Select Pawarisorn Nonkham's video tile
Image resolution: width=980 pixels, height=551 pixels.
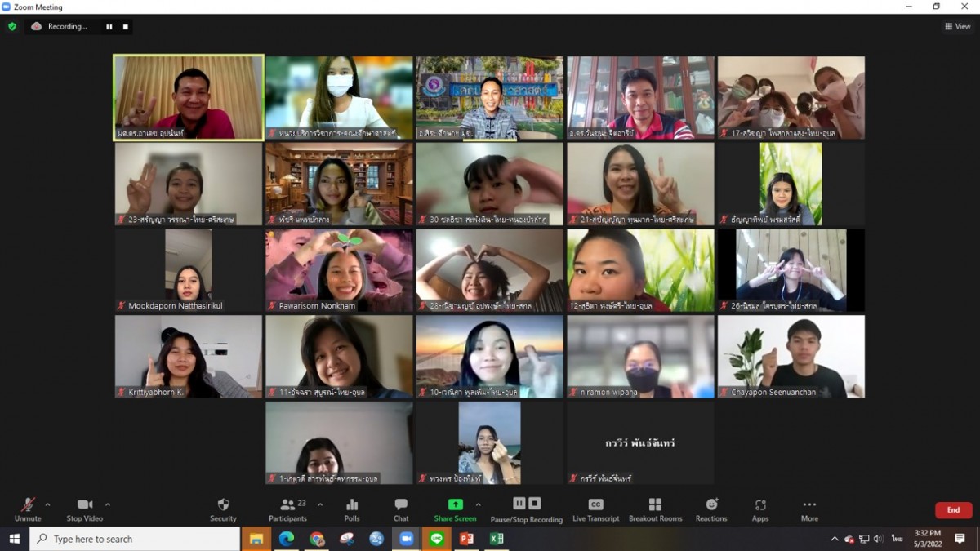(339, 270)
